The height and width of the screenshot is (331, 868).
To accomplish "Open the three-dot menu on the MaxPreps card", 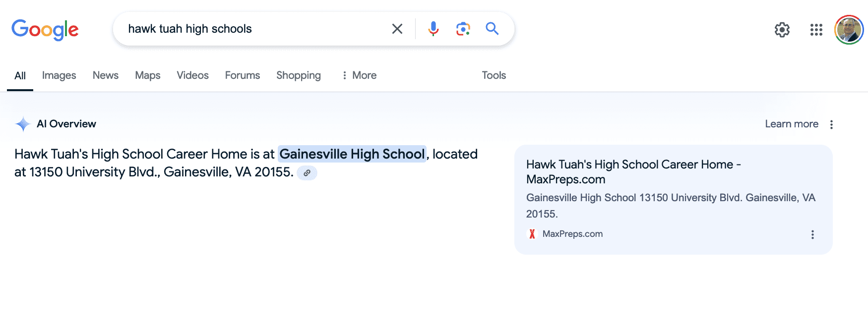I will pyautogui.click(x=812, y=234).
